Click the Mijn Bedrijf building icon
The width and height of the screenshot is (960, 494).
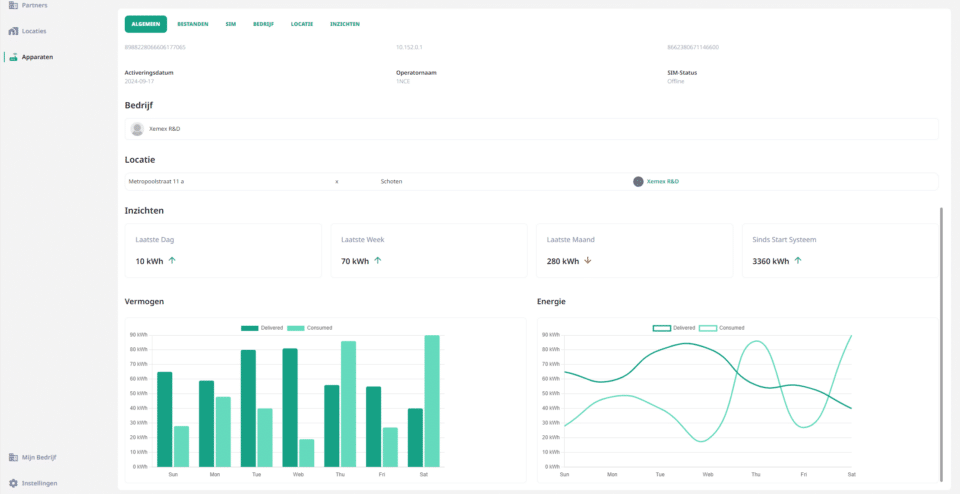pos(13,457)
